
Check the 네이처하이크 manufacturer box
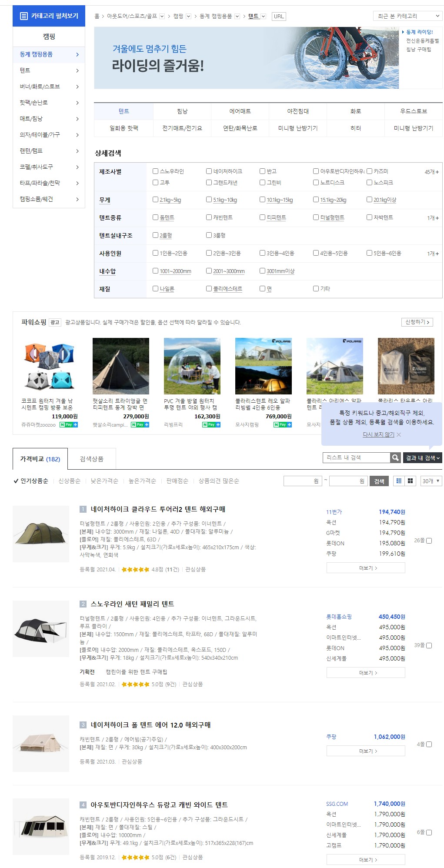[209, 171]
